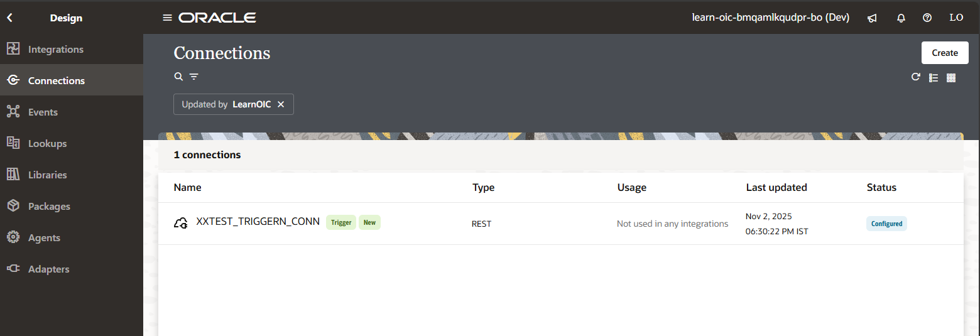Remove the Updated by LearnOIC filter
Image resolution: width=980 pixels, height=336 pixels.
click(x=281, y=104)
